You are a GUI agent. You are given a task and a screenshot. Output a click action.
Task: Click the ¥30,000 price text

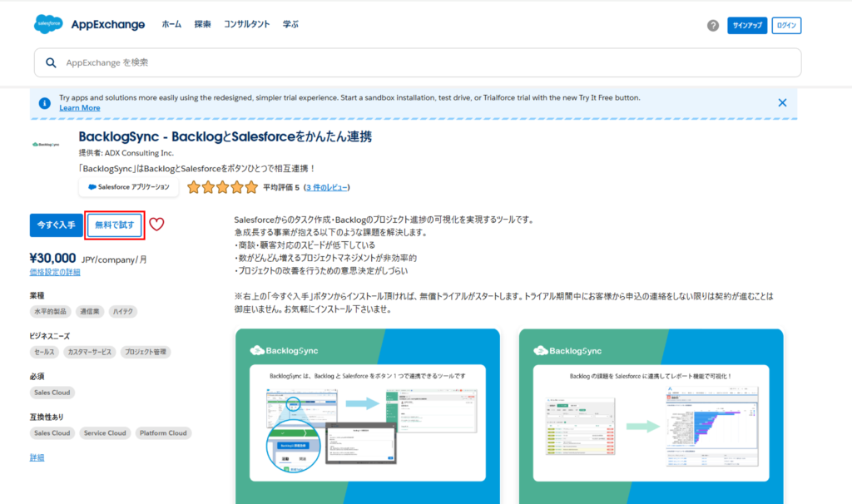pyautogui.click(x=52, y=258)
